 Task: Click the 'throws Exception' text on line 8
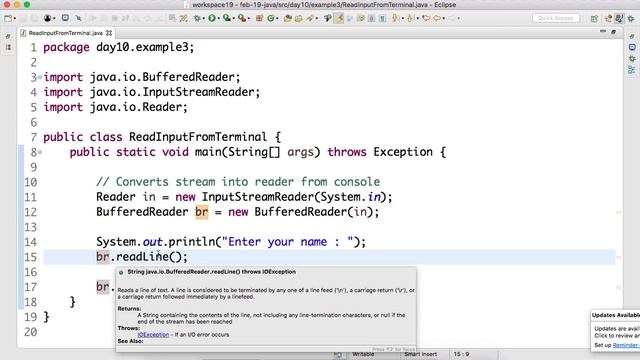tap(380, 152)
